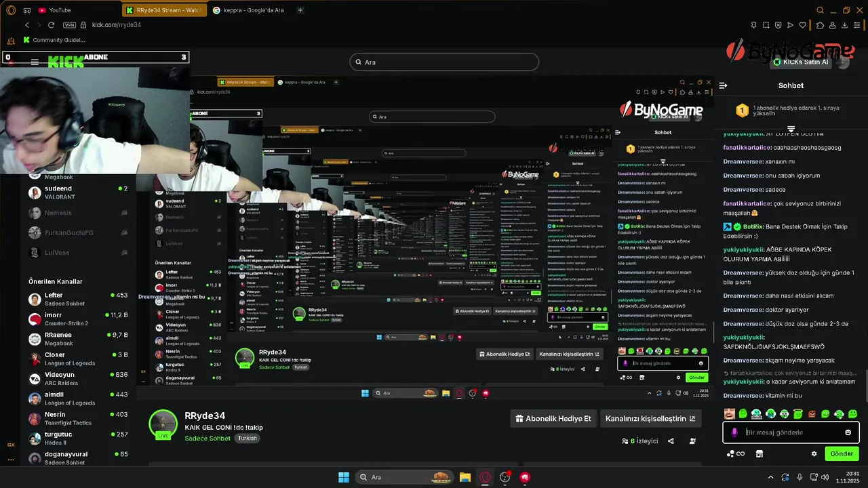
Task: Open the emoji picker in chat
Action: pos(848,432)
